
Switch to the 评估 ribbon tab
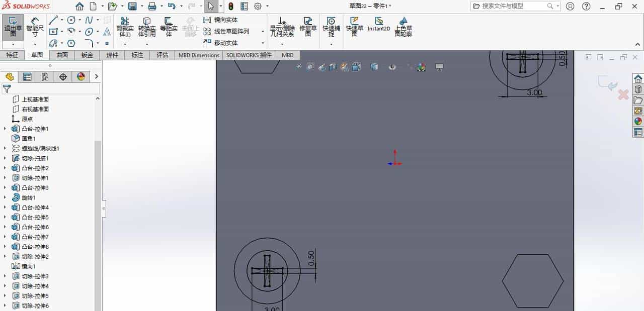coord(162,55)
